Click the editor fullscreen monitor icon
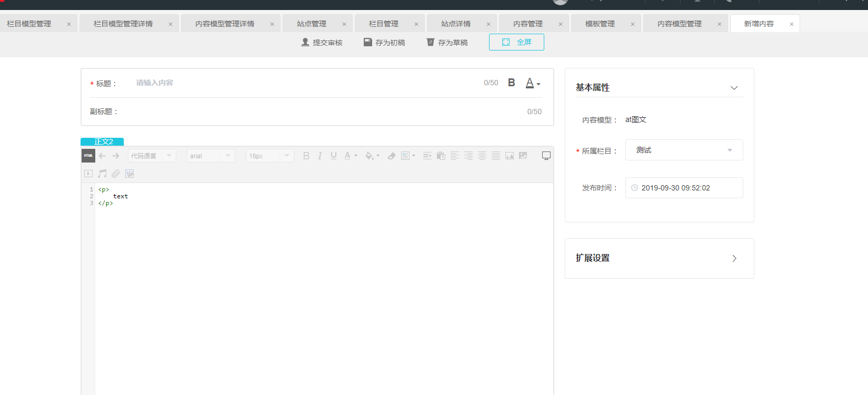The width and height of the screenshot is (868, 395). 546,156
